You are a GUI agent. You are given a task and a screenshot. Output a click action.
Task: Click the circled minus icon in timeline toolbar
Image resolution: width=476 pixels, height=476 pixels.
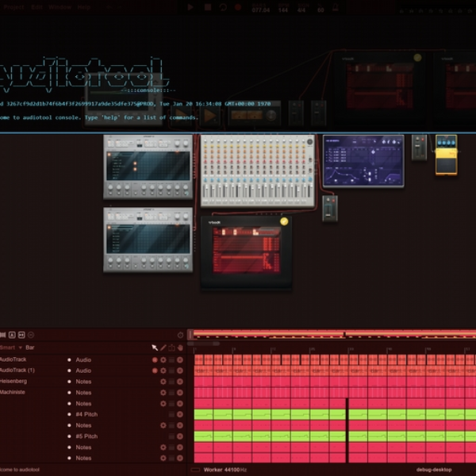coord(31,335)
